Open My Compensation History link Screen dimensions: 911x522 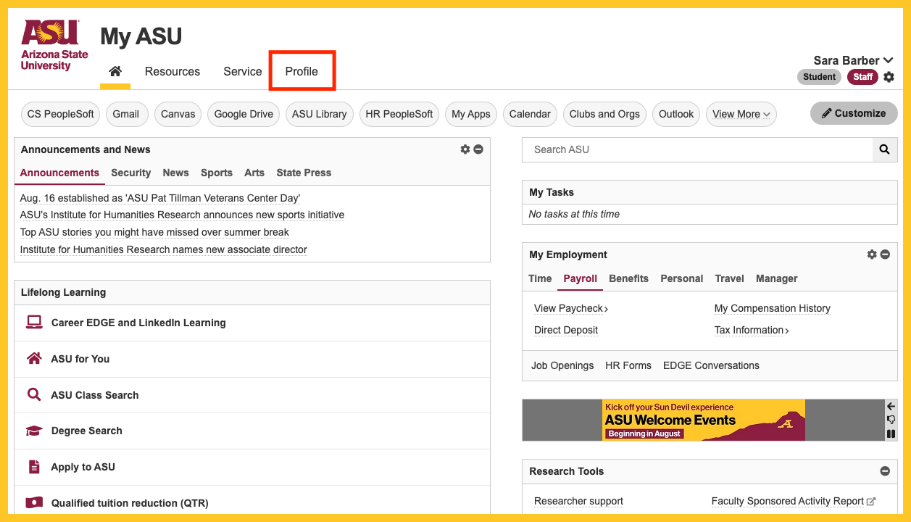coord(772,309)
